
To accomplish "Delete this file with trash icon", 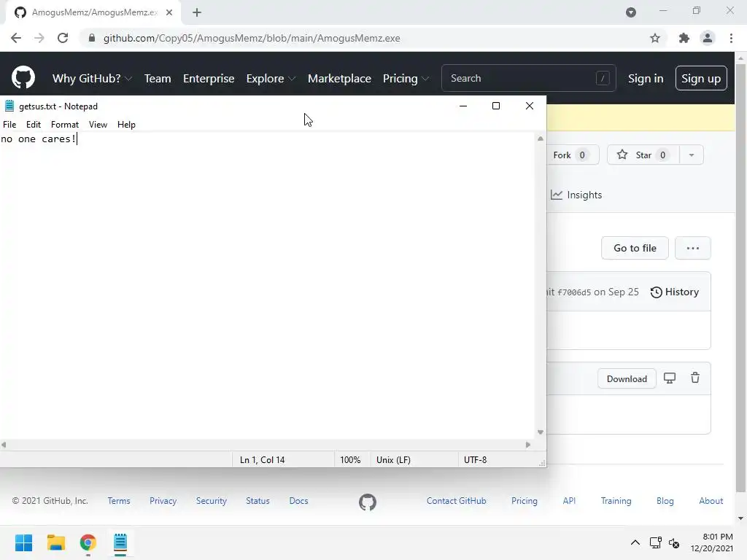I will pos(695,378).
